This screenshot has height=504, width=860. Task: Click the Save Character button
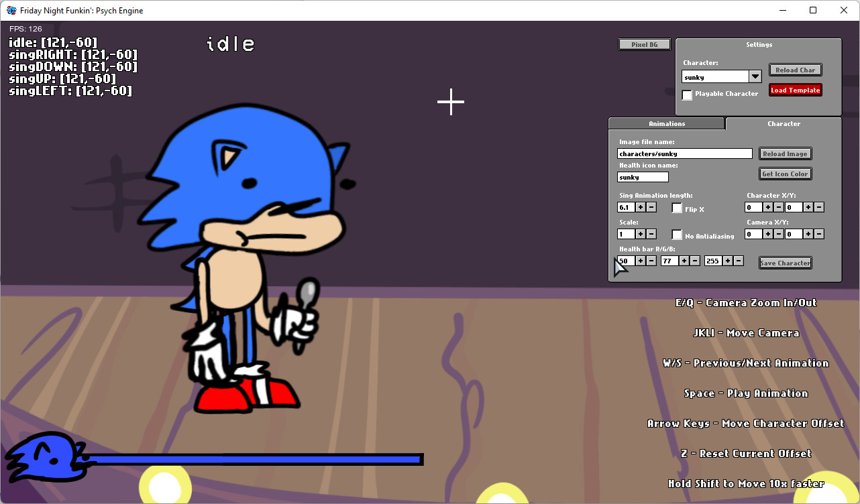coord(786,263)
